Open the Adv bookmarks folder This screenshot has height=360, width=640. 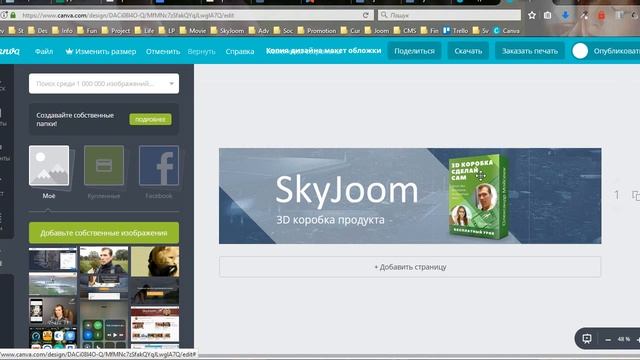coord(259,31)
